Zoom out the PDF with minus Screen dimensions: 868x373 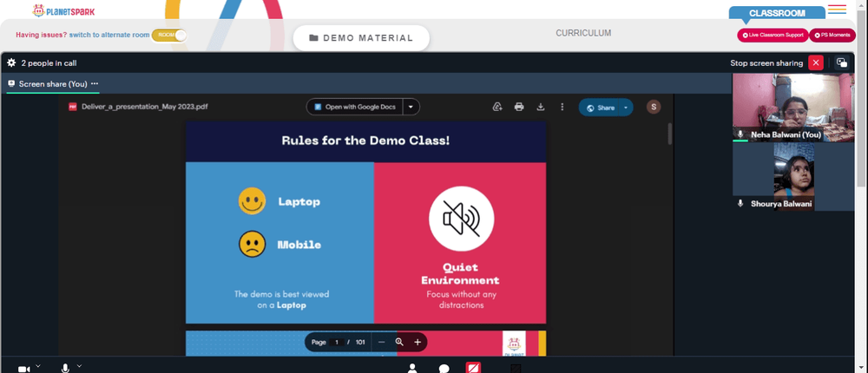coord(381,342)
